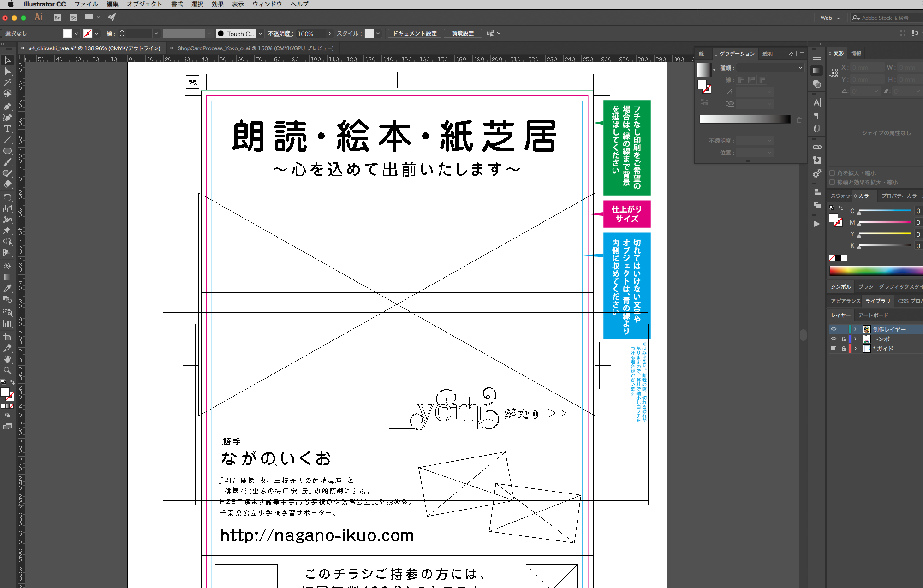This screenshot has width=923, height=588.
Task: Enable 角を拡大・縮小 checkbox
Action: (x=833, y=173)
